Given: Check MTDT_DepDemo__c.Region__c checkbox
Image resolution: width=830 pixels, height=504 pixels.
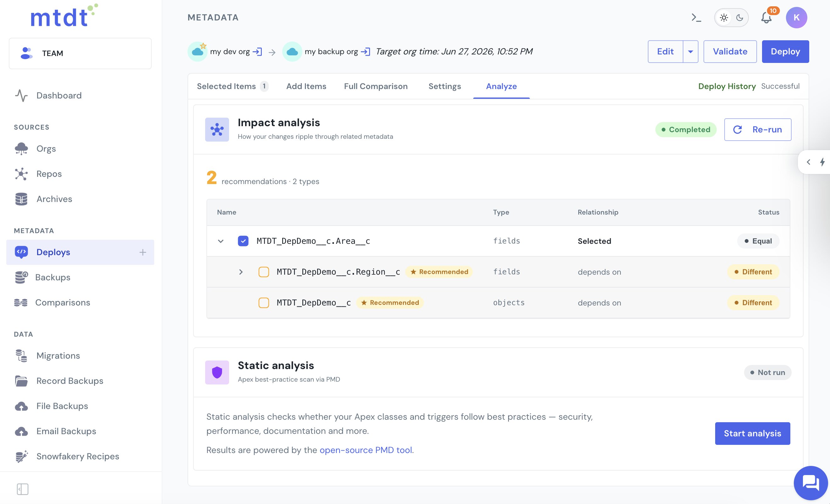Looking at the screenshot, I should tap(264, 272).
